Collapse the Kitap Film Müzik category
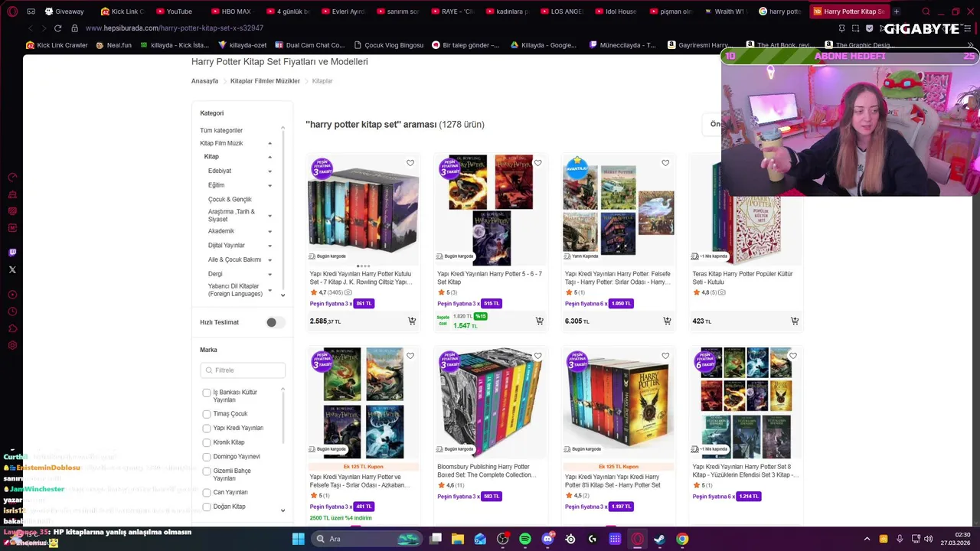980x551 pixels. click(x=269, y=143)
